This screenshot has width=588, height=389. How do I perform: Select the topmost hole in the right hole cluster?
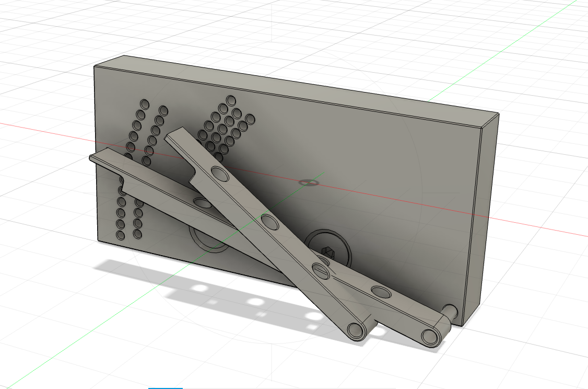tap(231, 100)
